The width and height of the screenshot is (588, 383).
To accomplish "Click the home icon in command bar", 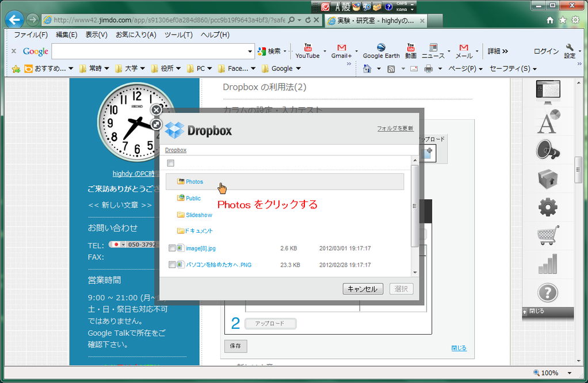I will coord(367,69).
